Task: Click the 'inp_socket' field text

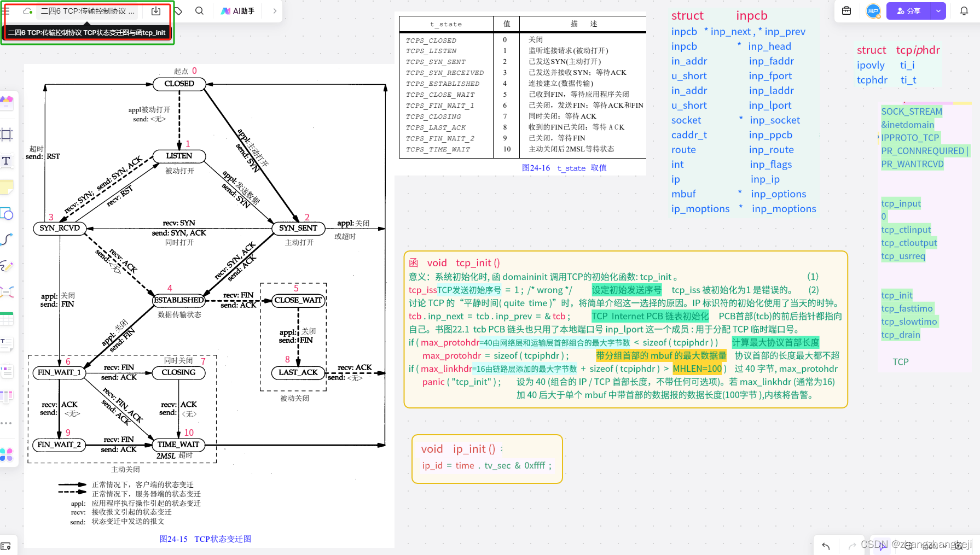Action: pos(775,120)
